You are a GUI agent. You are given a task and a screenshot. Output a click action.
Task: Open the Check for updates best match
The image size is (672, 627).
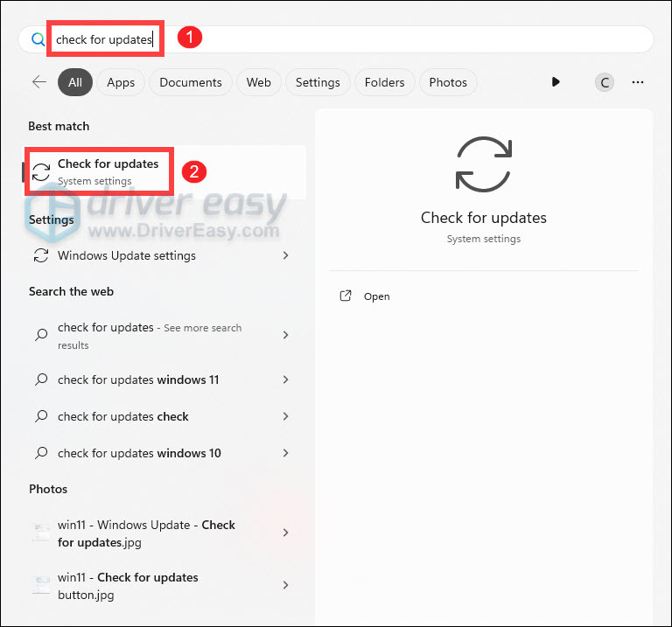click(x=108, y=171)
